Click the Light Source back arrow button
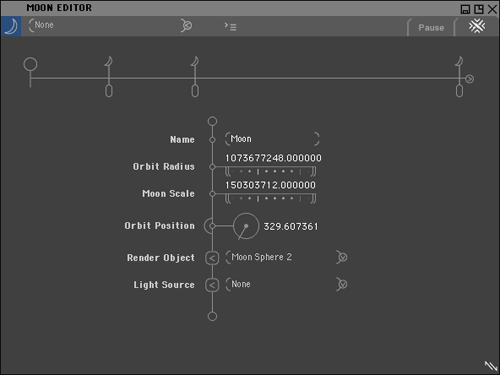The height and width of the screenshot is (375, 500). pos(212,285)
